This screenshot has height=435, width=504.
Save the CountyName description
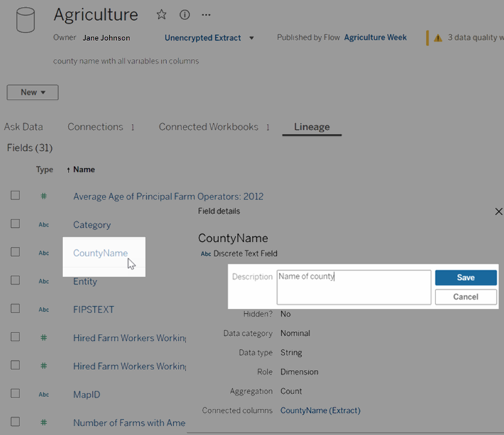(466, 278)
